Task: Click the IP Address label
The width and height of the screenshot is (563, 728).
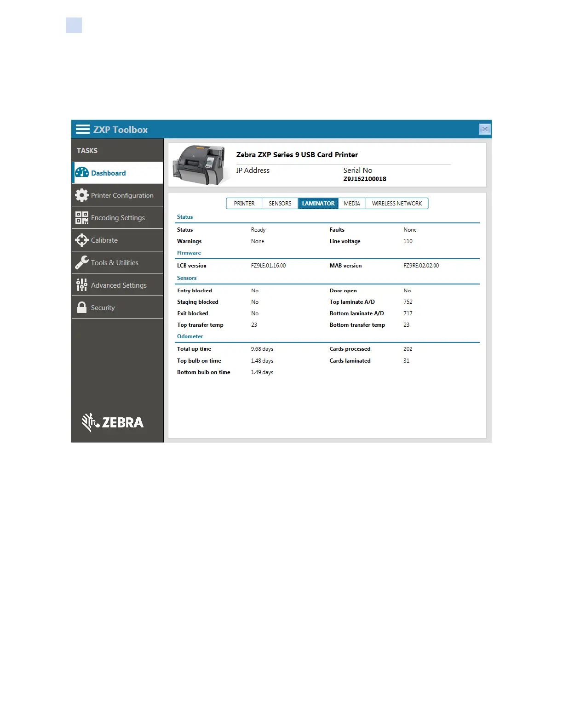Action: [x=253, y=171]
